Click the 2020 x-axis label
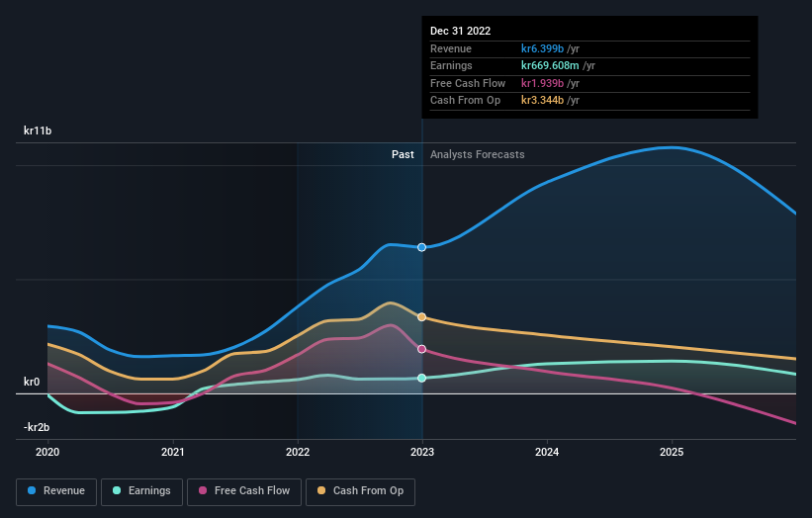This screenshot has width=812, height=518. point(47,453)
